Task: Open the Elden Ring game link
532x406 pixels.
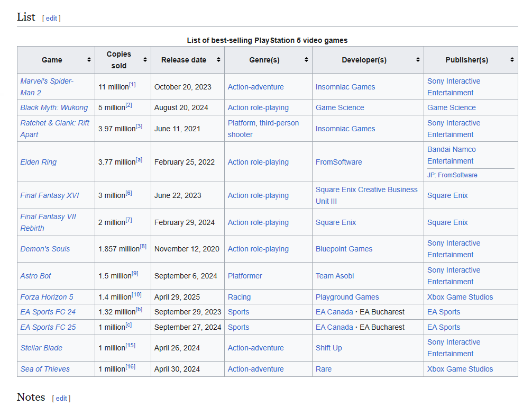Action: pos(38,162)
